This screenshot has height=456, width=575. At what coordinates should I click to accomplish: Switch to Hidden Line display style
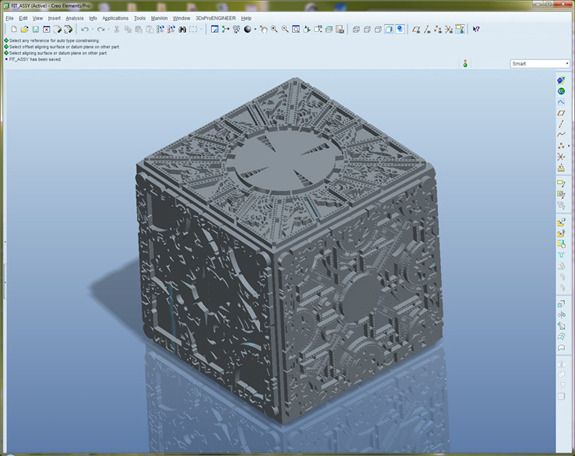[367, 29]
